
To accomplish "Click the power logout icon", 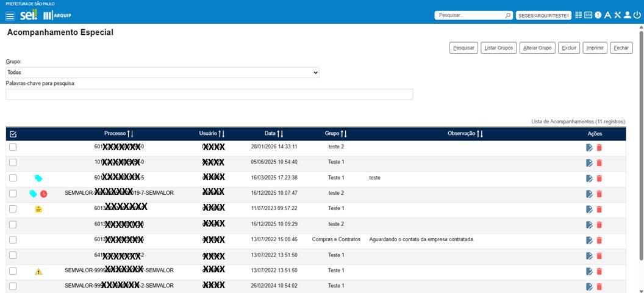I will 637,15.
